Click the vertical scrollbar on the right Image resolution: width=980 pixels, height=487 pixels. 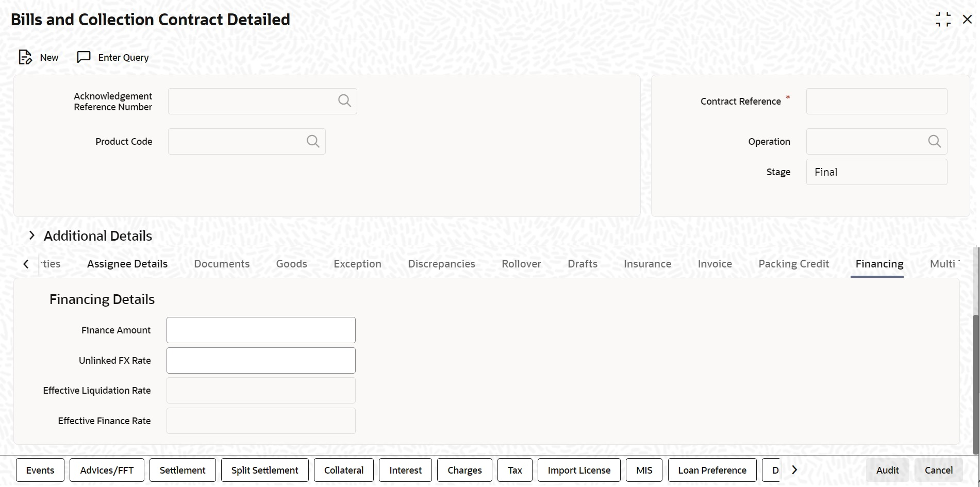(975, 384)
